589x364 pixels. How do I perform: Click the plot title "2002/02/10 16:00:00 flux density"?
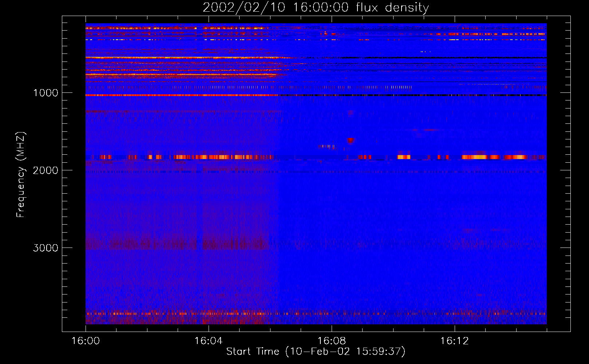click(316, 8)
